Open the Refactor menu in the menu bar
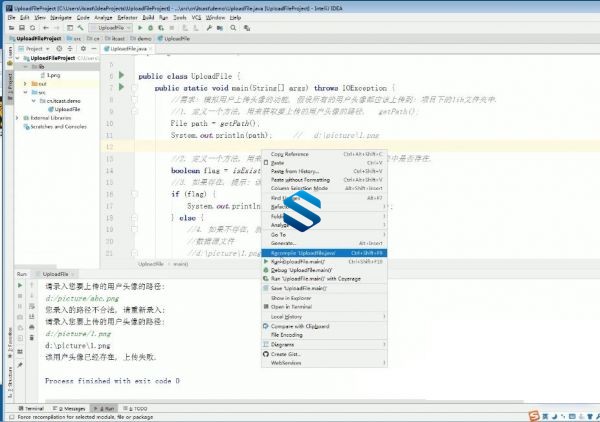Viewport: 600px width, 422px height. point(127,18)
